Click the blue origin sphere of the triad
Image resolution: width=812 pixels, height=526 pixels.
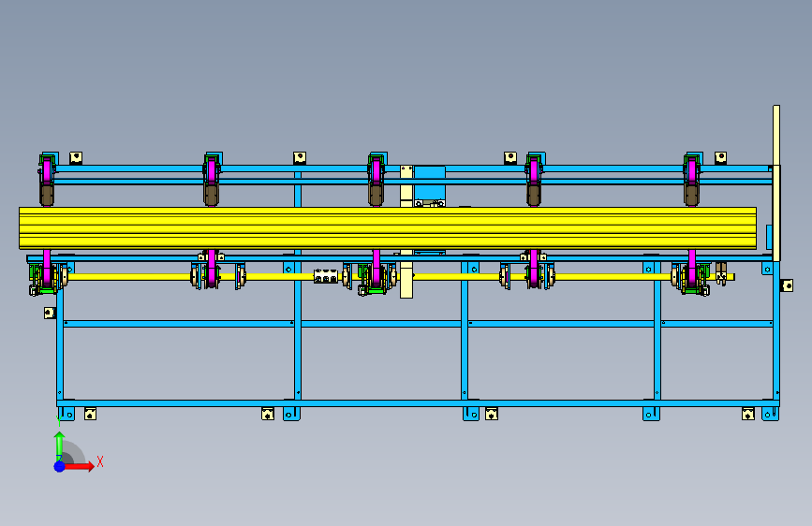[60, 466]
